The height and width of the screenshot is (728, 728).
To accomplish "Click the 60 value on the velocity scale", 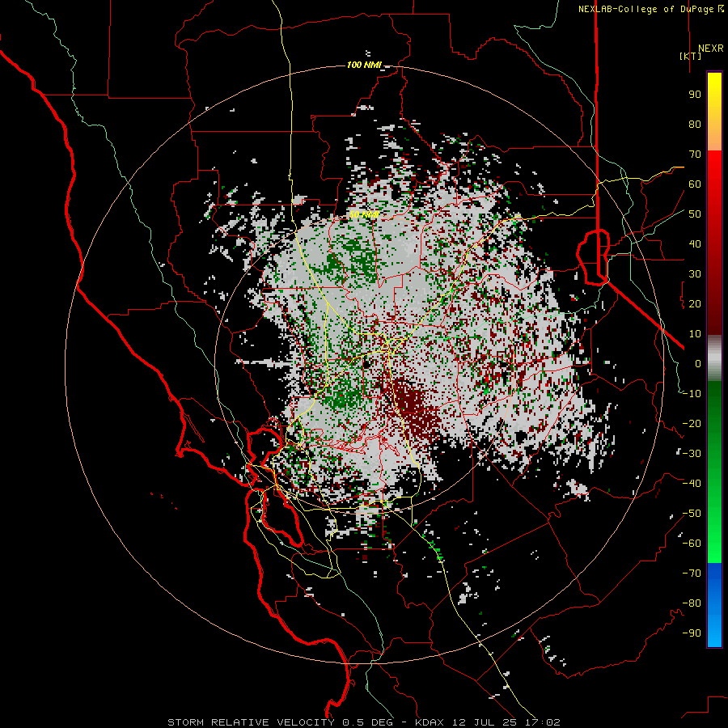I will tap(695, 184).
